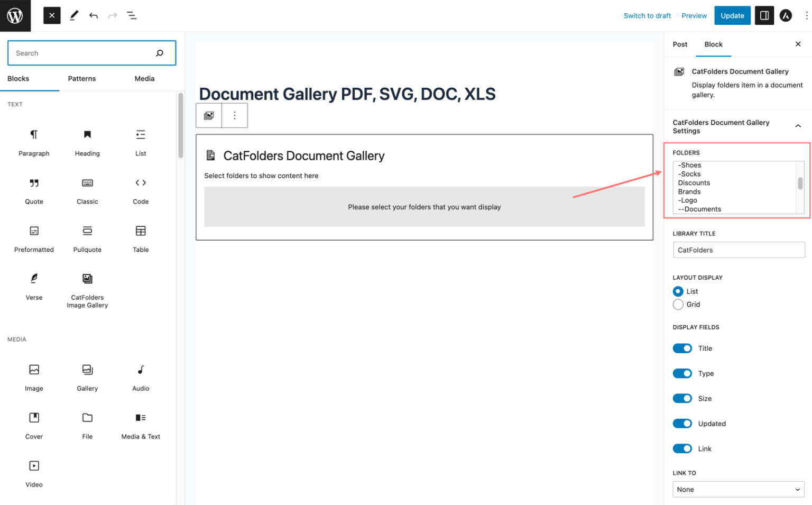
Task: Click the Update button
Action: [x=732, y=15]
